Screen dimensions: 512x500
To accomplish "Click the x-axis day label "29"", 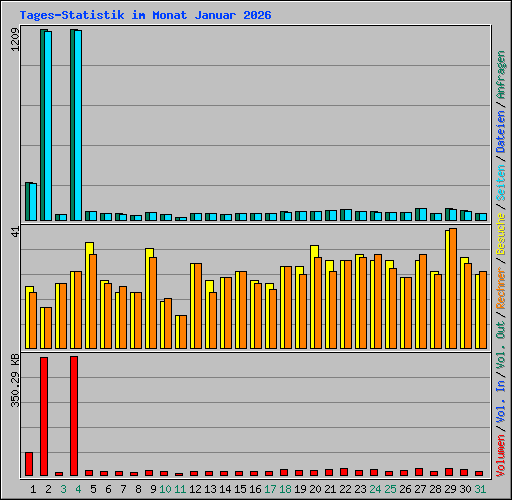I will [450, 489].
